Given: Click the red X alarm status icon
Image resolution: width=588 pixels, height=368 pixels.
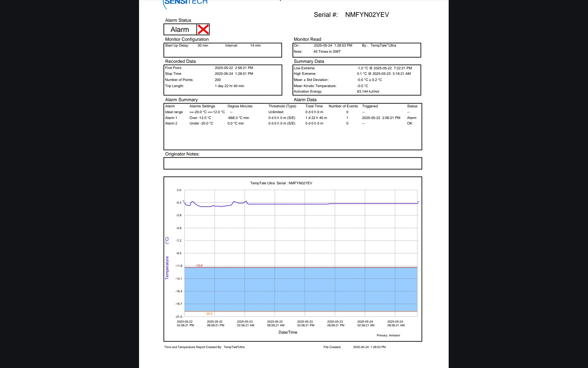Looking at the screenshot, I should coord(203,29).
